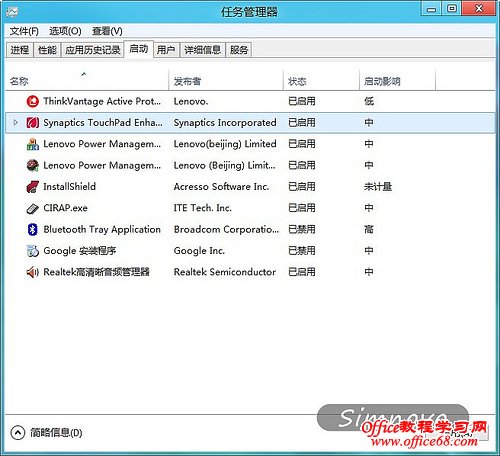The height and width of the screenshot is (456, 500).
Task: Switch to the 性能 tab
Action: pyautogui.click(x=47, y=50)
